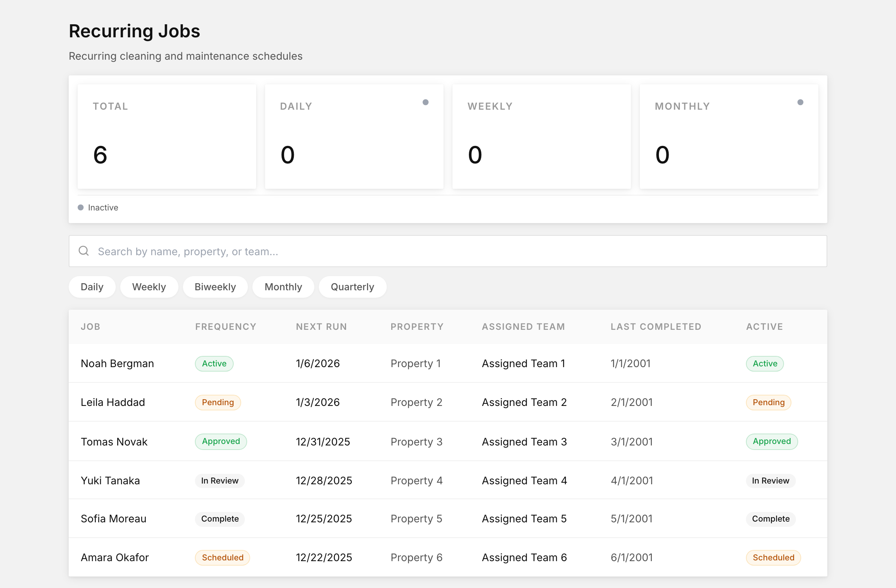
Task: Sort by the Frequency column header
Action: 225,326
